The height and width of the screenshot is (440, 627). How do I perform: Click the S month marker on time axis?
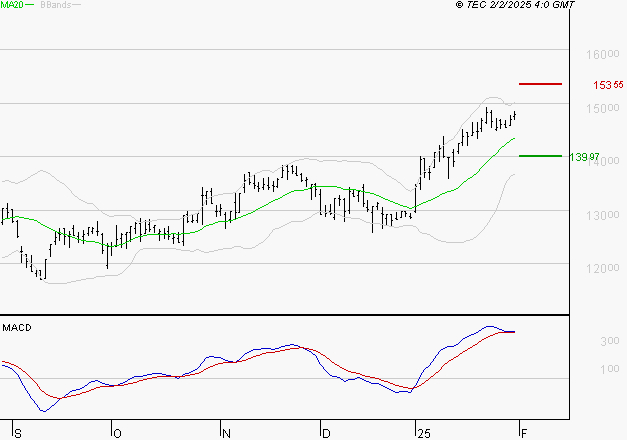coord(18,434)
